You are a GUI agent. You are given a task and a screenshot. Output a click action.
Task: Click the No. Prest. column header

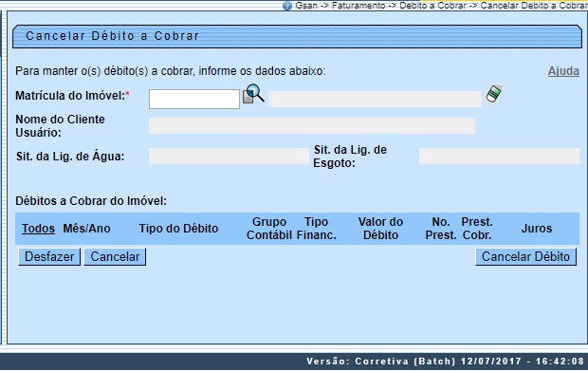[441, 228]
